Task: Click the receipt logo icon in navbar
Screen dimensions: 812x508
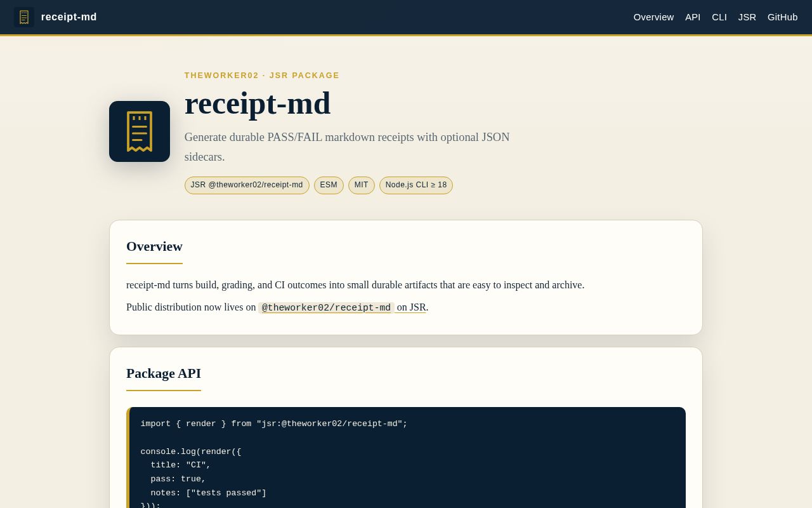Action: (24, 17)
